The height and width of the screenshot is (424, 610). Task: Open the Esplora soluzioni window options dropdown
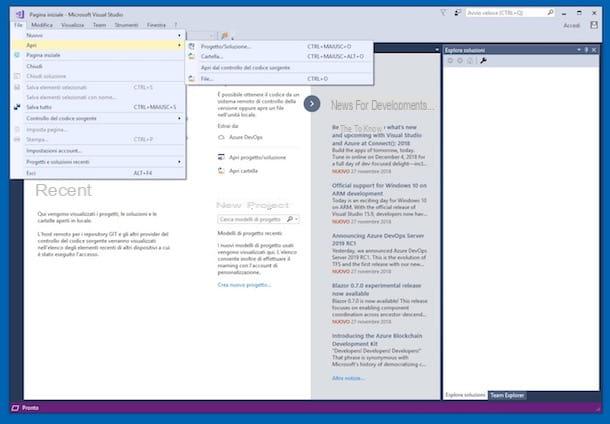click(x=579, y=50)
